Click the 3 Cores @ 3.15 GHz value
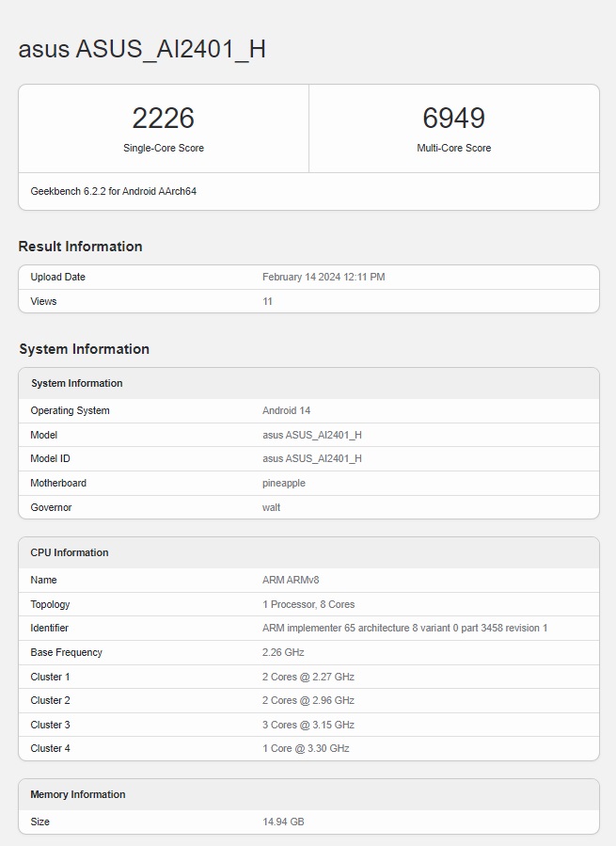The width and height of the screenshot is (616, 846). (308, 725)
